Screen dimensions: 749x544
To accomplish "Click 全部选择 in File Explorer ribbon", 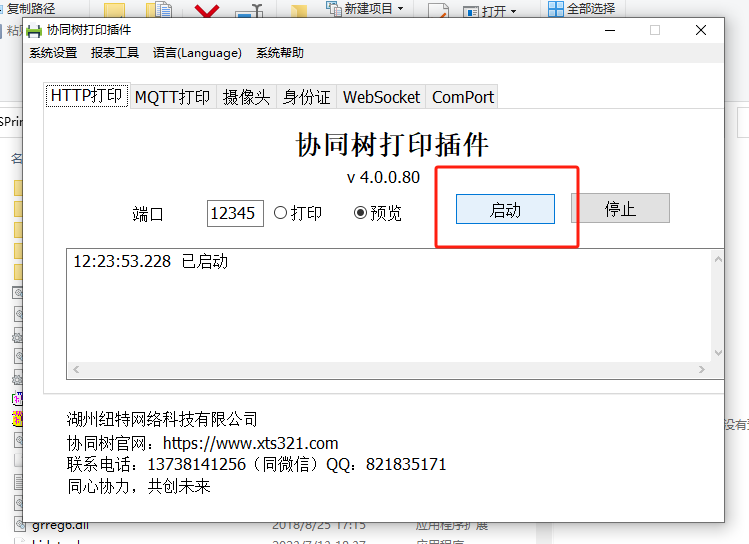I will pos(582,9).
